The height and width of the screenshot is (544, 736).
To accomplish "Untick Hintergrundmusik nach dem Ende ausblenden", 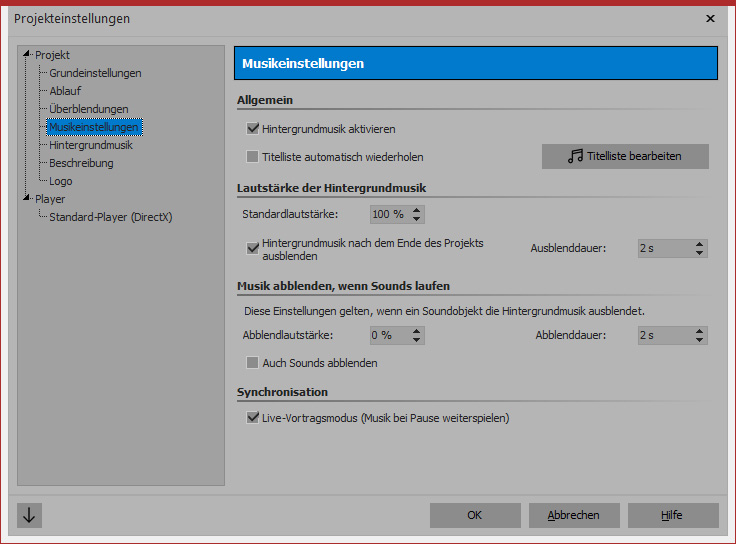I will pos(253,248).
